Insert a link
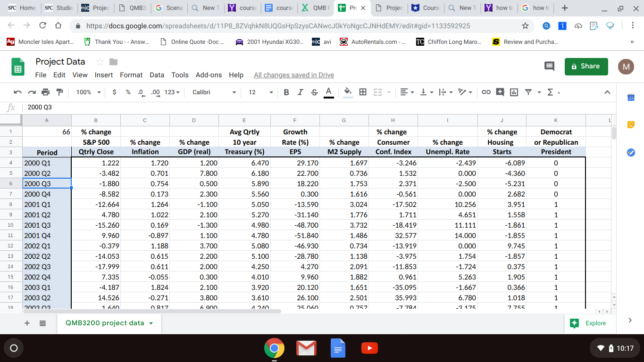This screenshot has height=362, width=644. click(486, 92)
